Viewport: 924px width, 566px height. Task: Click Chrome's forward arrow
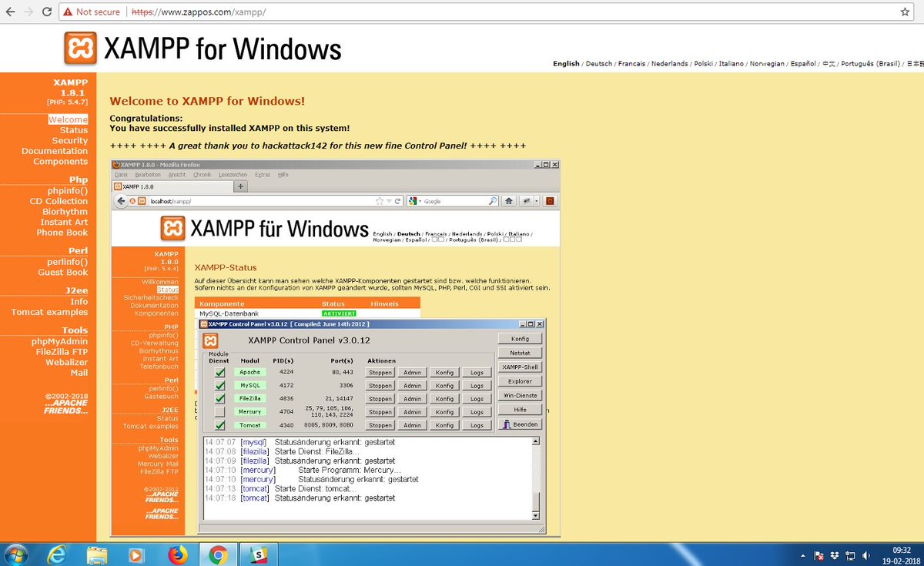(x=28, y=12)
